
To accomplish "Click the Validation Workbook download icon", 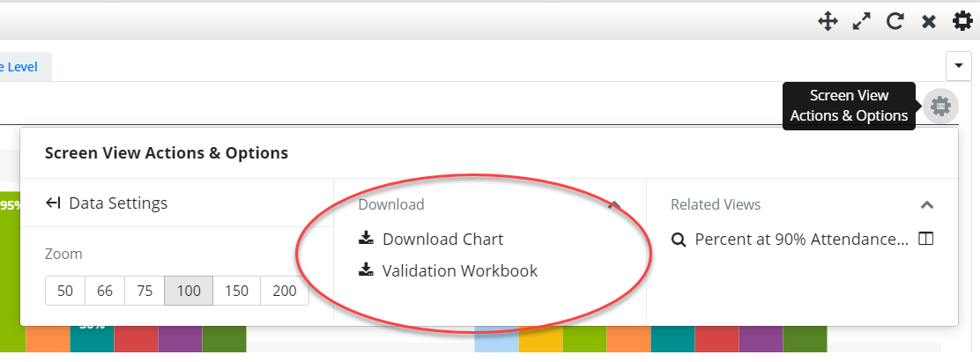I will [367, 270].
